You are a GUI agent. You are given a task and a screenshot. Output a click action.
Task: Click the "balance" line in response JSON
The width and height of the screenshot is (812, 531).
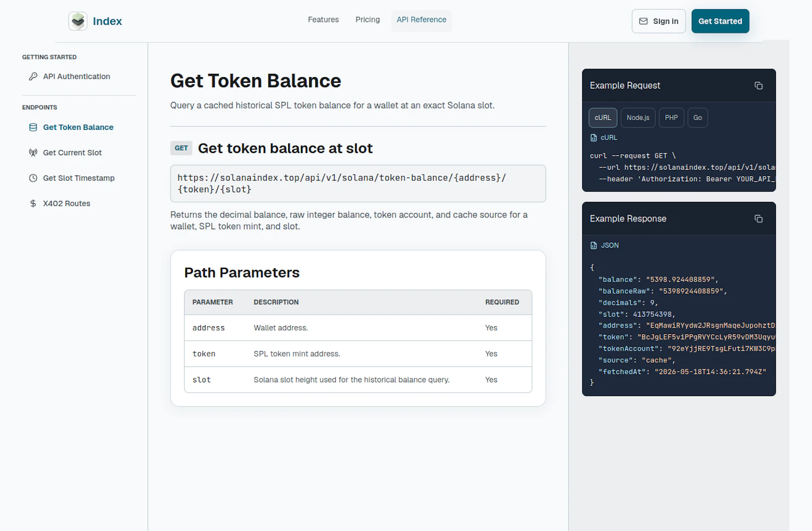pyautogui.click(x=658, y=279)
